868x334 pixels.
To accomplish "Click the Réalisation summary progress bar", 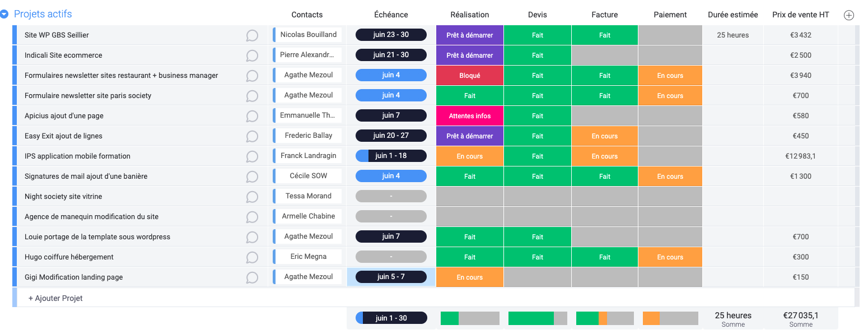I will [469, 318].
